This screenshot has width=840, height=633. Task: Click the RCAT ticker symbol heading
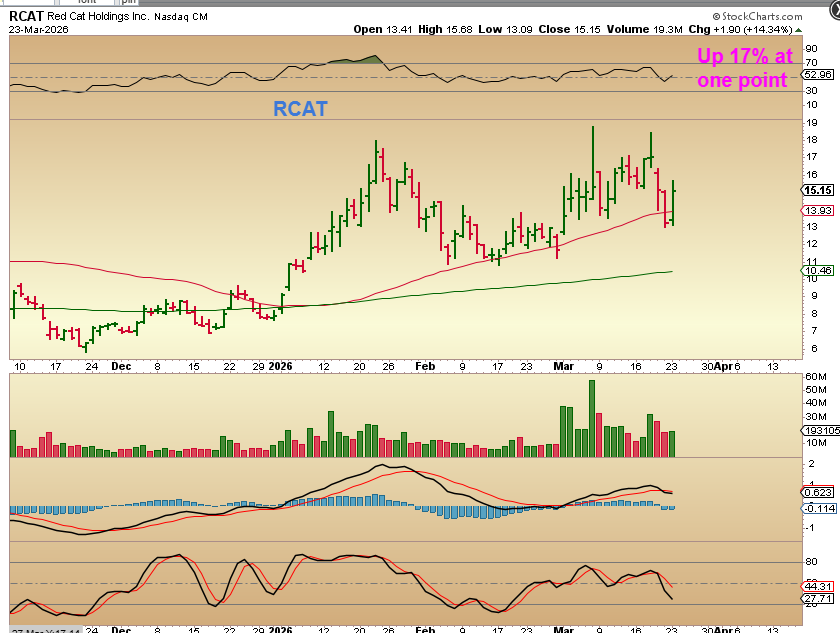tap(26, 16)
